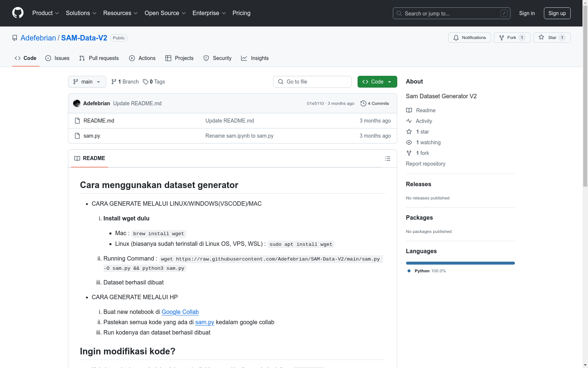The image size is (588, 368).
Task: View 4 Commits history
Action: pyautogui.click(x=375, y=103)
